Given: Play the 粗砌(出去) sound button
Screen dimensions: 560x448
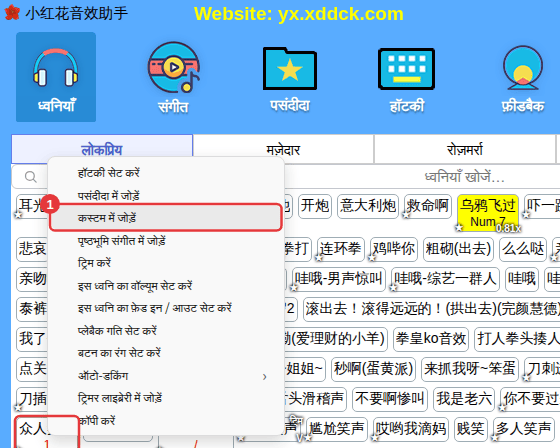Looking at the screenshot, I should pos(458,249).
